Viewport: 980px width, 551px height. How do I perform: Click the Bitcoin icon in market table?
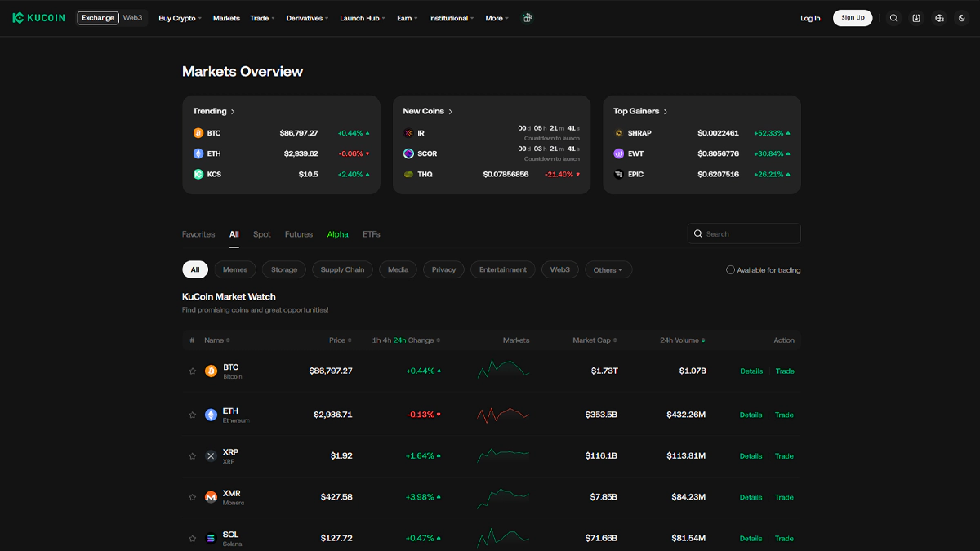pos(211,371)
